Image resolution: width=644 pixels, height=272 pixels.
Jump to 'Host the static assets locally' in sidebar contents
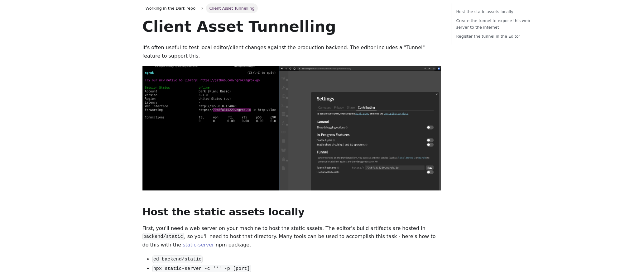[484, 12]
